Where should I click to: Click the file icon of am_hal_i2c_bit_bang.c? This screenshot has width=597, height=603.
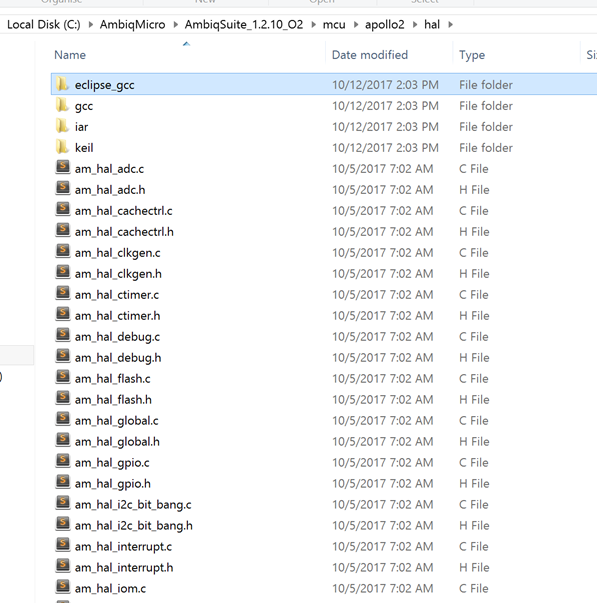pyautogui.click(x=63, y=503)
